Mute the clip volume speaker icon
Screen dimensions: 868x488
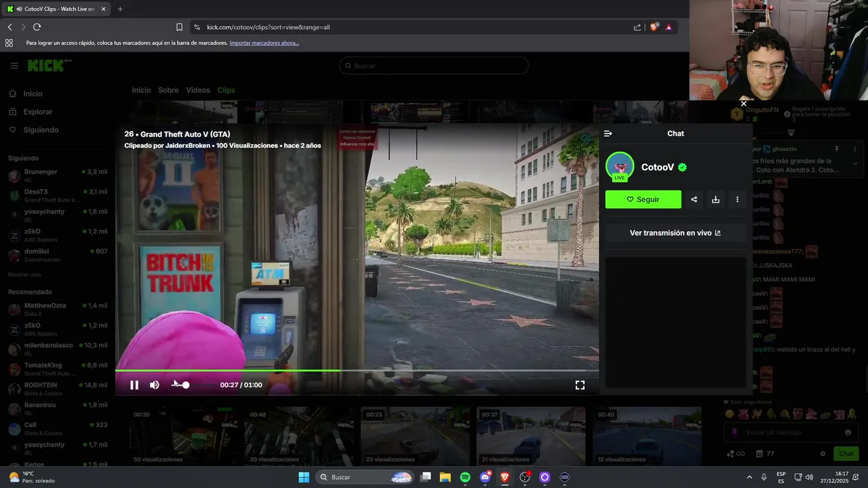[155, 385]
